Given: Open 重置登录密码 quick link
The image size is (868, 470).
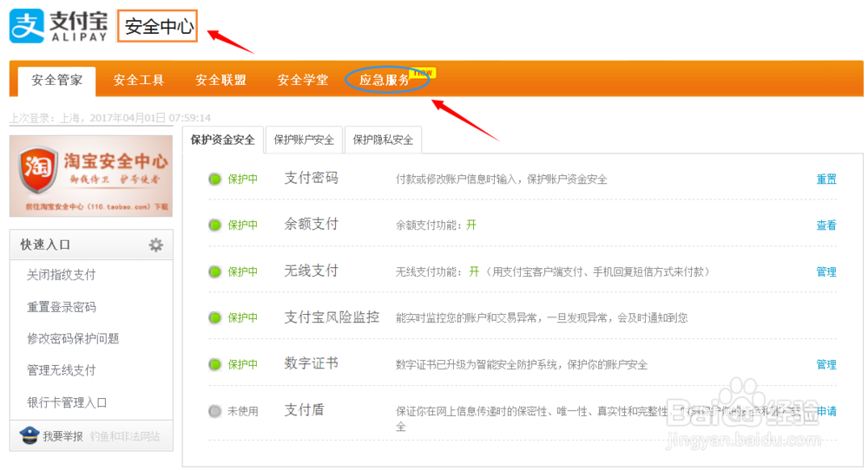Looking at the screenshot, I should tap(62, 307).
